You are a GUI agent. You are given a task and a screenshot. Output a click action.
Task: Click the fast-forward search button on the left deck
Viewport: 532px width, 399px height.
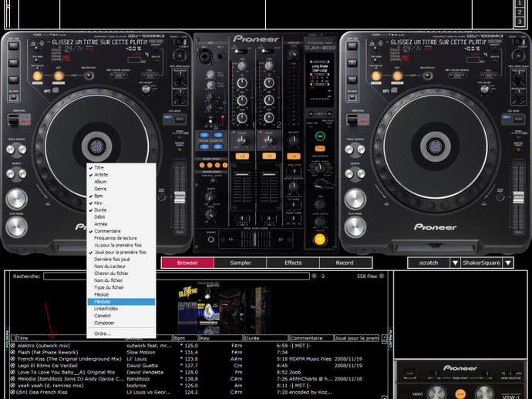click(22, 173)
